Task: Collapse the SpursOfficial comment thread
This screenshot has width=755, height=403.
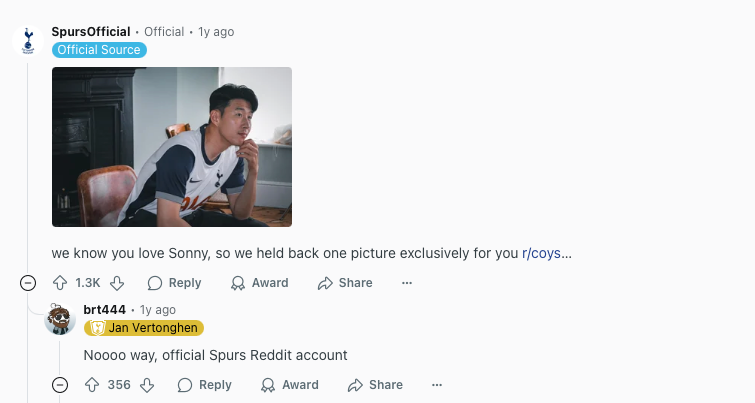Action: click(28, 283)
